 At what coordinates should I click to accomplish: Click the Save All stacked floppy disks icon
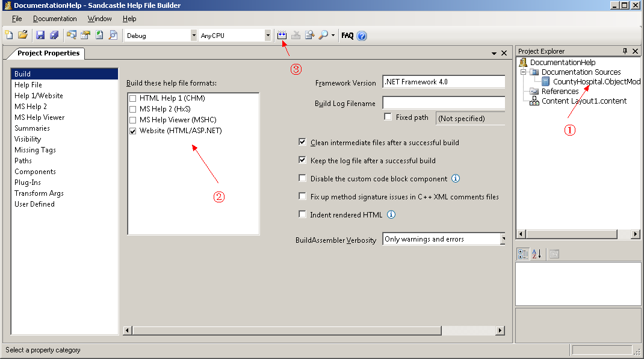point(54,36)
